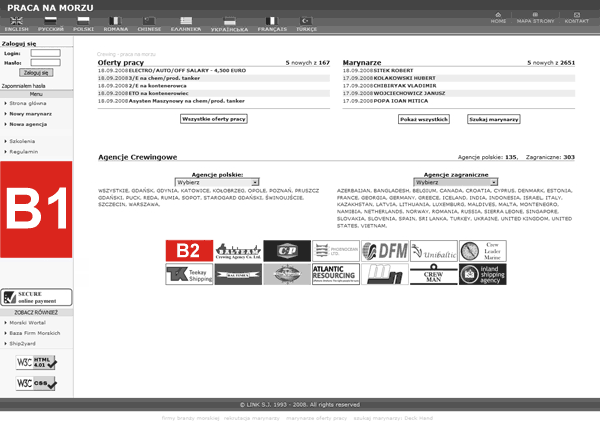Click Pokaż wszystkich button
The height and width of the screenshot is (425, 600).
coord(424,119)
